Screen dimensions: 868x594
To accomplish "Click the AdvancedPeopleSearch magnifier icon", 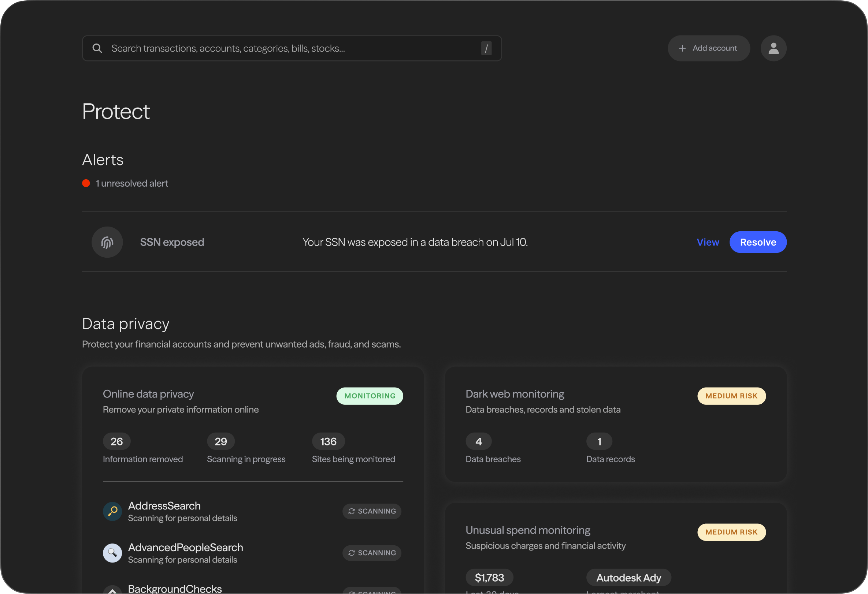I will click(112, 553).
